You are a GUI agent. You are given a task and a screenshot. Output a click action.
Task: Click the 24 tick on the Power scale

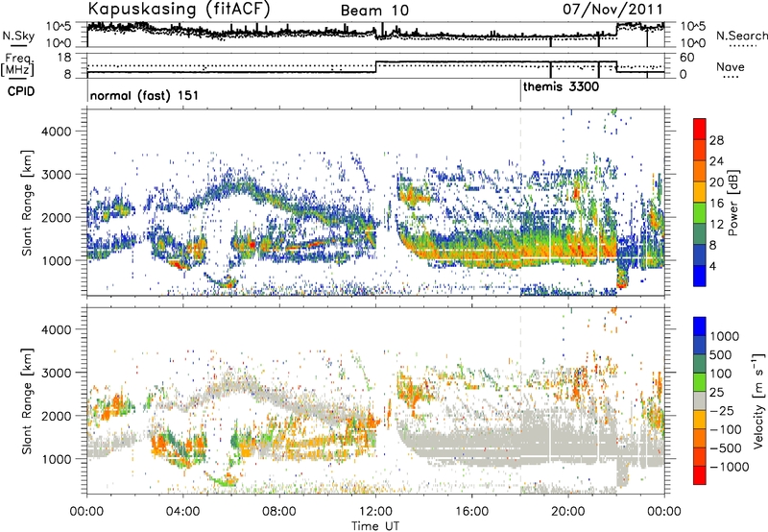[x=716, y=161]
